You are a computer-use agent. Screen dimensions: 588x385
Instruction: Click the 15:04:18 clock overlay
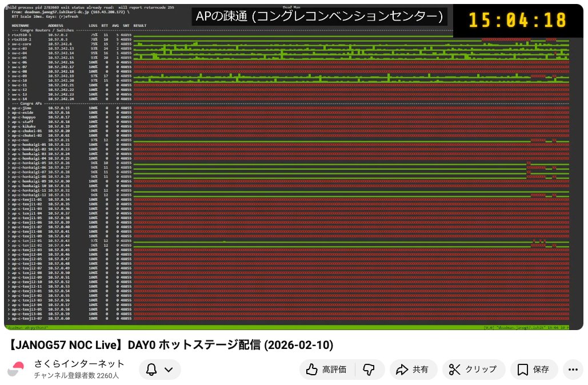click(517, 20)
